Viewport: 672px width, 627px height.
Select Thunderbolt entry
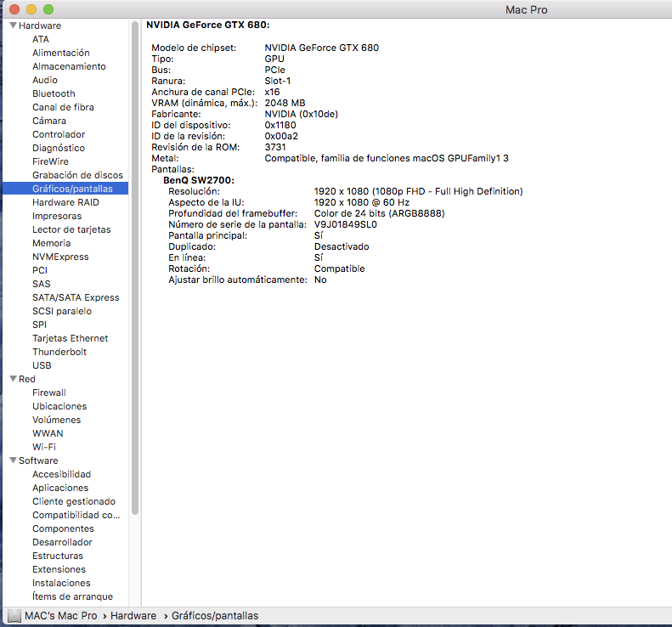(59, 352)
